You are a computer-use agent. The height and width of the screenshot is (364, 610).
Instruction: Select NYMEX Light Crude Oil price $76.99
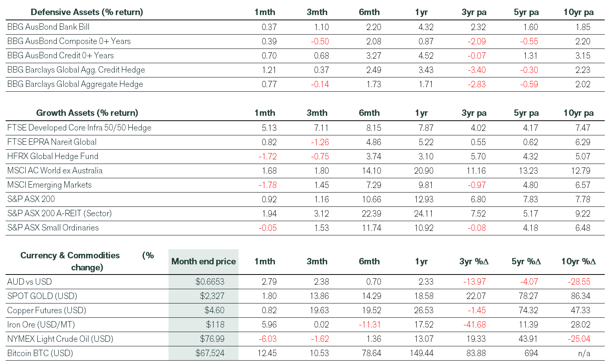pos(212,339)
